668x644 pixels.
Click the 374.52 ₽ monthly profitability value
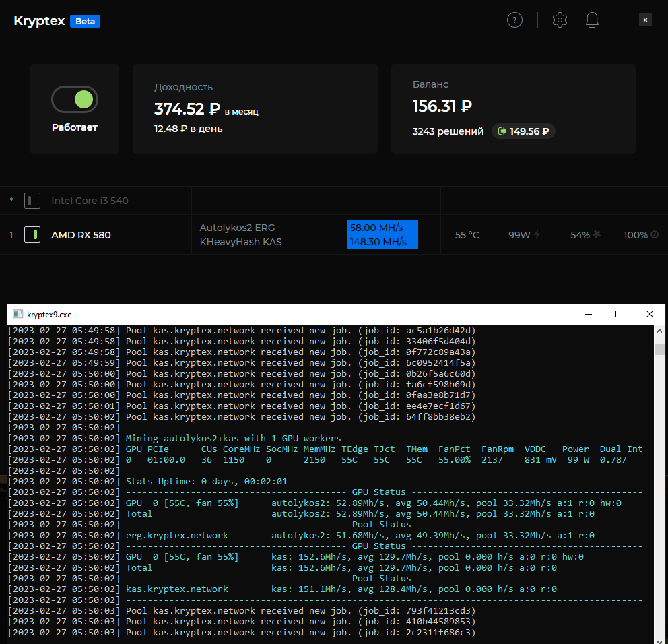[x=187, y=108]
